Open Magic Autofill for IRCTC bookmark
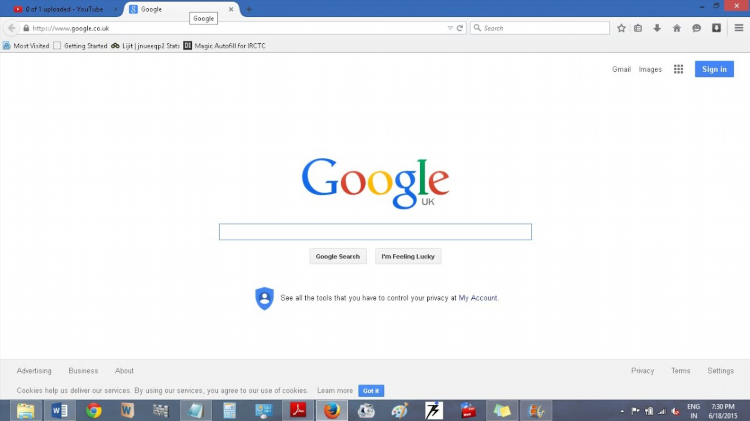750x421 pixels. click(224, 46)
